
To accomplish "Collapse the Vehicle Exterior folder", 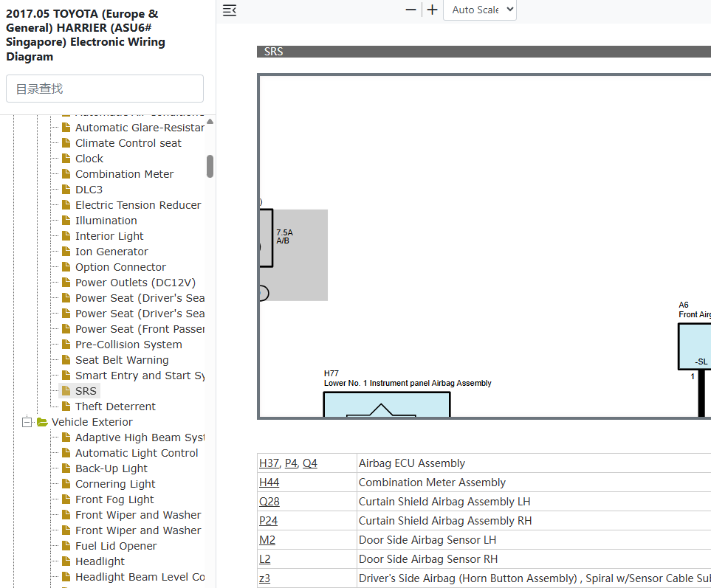I will pyautogui.click(x=27, y=422).
